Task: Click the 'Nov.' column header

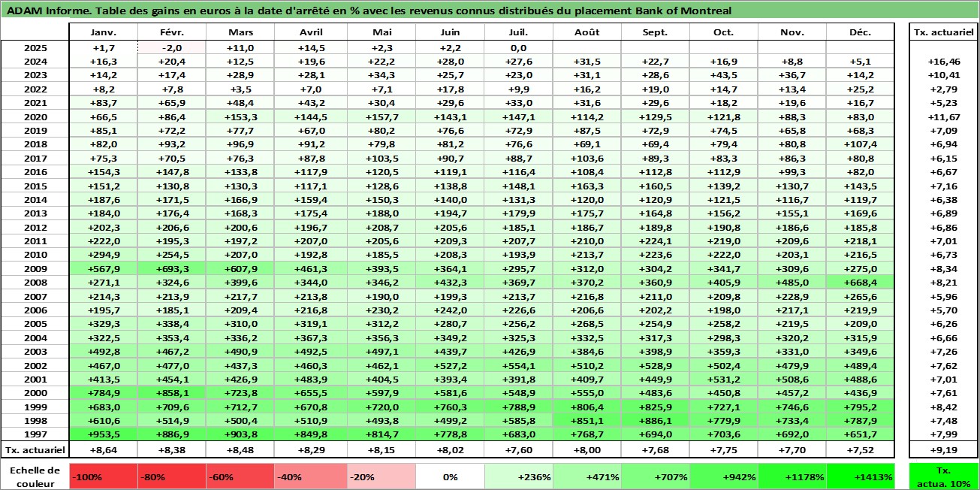Action: click(792, 32)
